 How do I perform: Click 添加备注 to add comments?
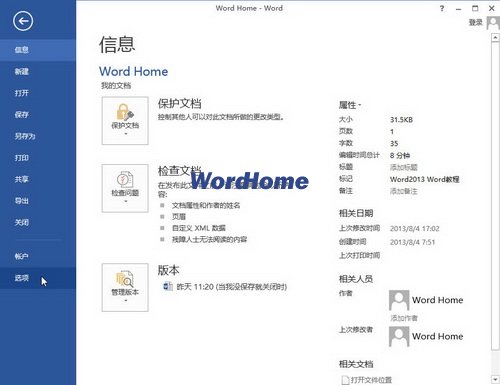(404, 191)
